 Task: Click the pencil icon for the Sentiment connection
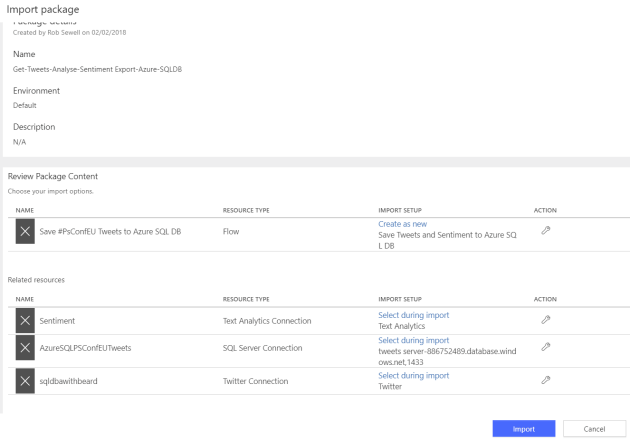(x=545, y=319)
